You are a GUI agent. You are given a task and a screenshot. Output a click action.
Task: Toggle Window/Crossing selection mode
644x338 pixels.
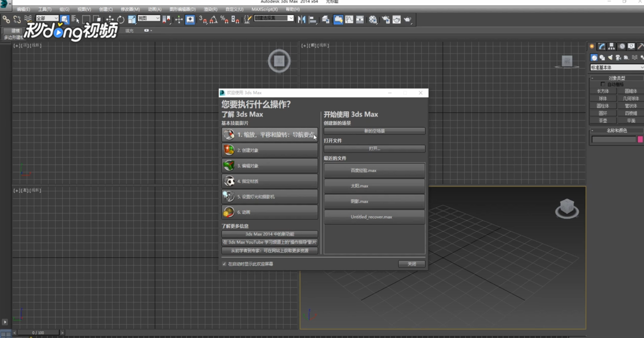[97, 19]
